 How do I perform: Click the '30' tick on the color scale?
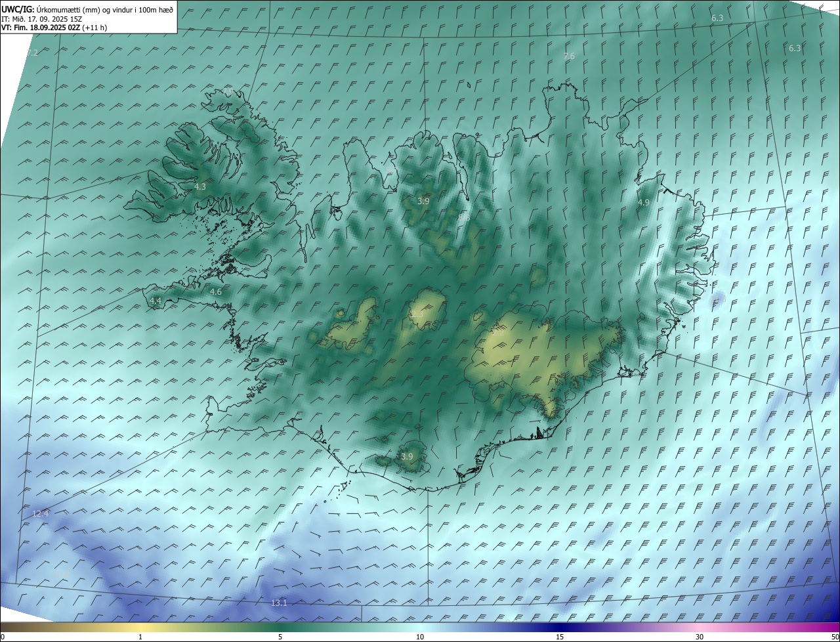click(x=700, y=637)
